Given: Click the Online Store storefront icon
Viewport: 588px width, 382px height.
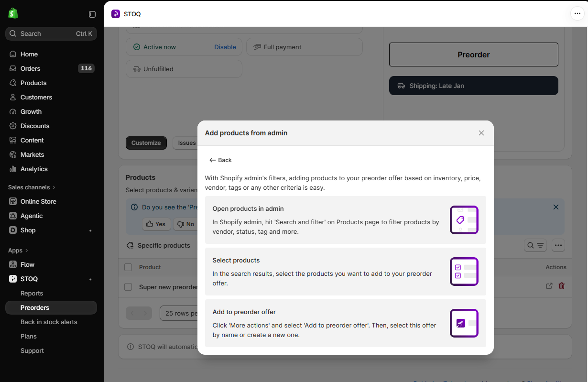Looking at the screenshot, I should point(13,201).
